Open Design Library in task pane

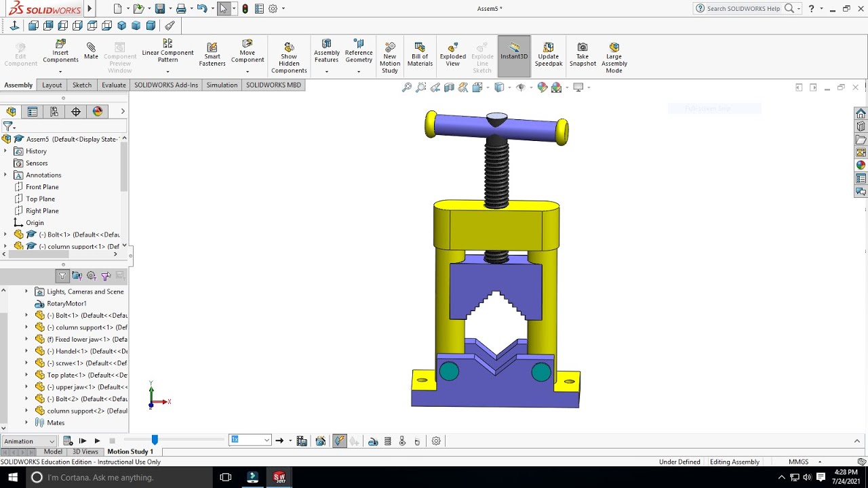pos(861,126)
